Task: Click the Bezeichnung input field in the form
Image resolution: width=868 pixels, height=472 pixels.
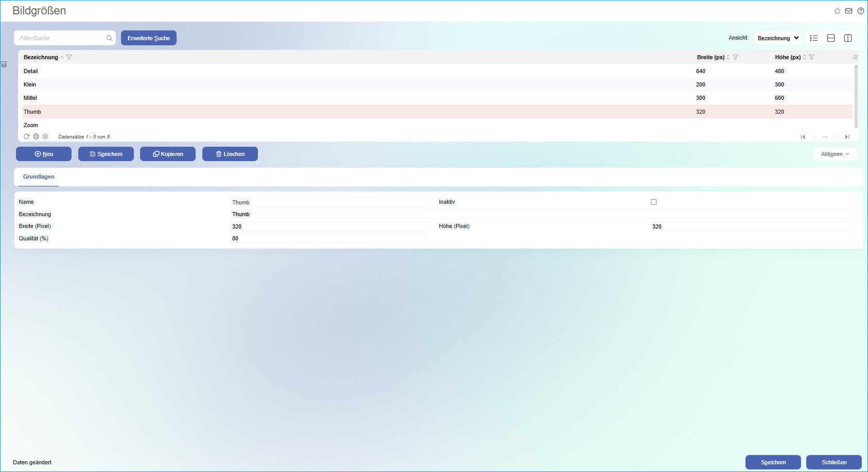Action: (x=539, y=214)
